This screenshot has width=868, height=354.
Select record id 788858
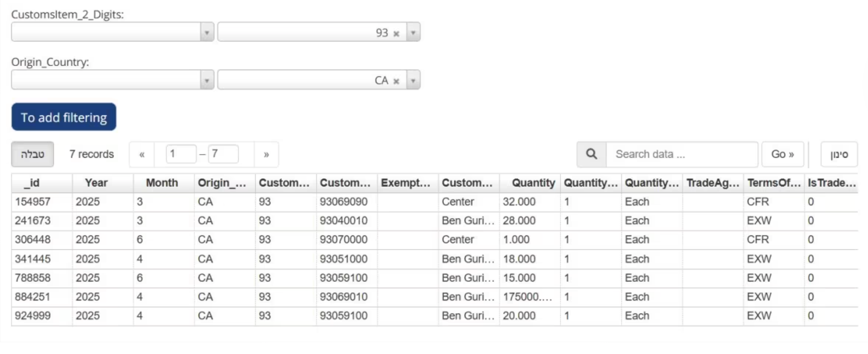pyautogui.click(x=33, y=278)
